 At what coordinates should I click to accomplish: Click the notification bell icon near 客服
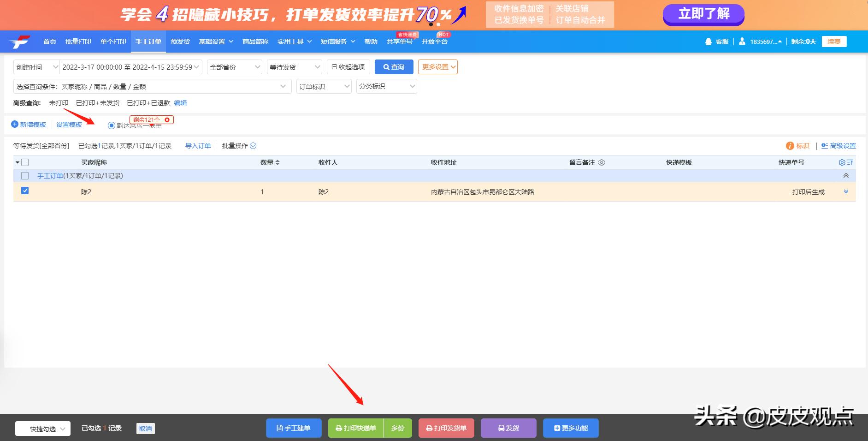[709, 41]
